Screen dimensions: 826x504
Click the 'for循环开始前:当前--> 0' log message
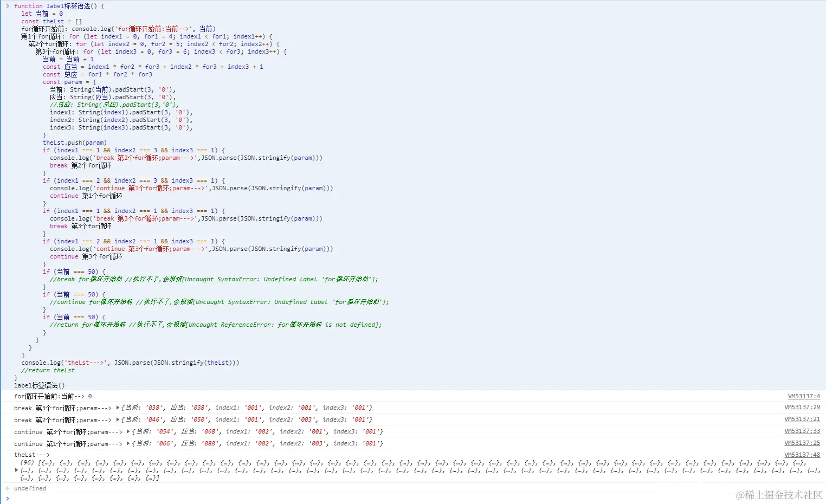pyautogui.click(x=53, y=396)
